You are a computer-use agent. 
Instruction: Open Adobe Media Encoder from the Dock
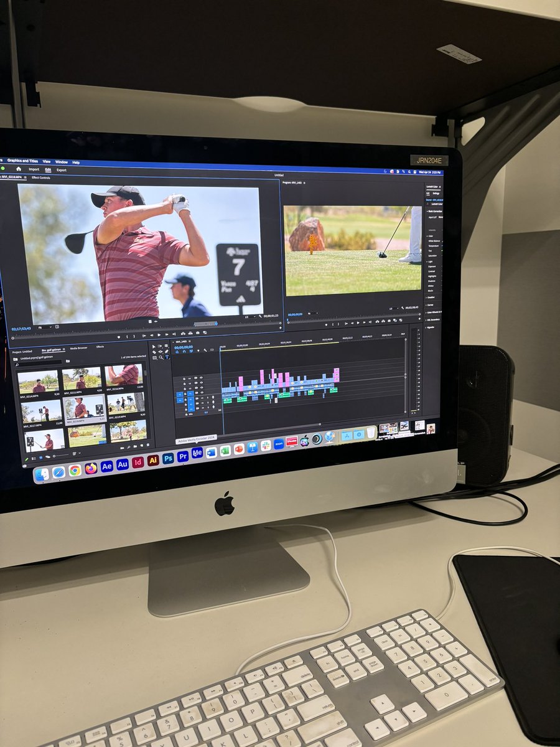[x=197, y=453]
